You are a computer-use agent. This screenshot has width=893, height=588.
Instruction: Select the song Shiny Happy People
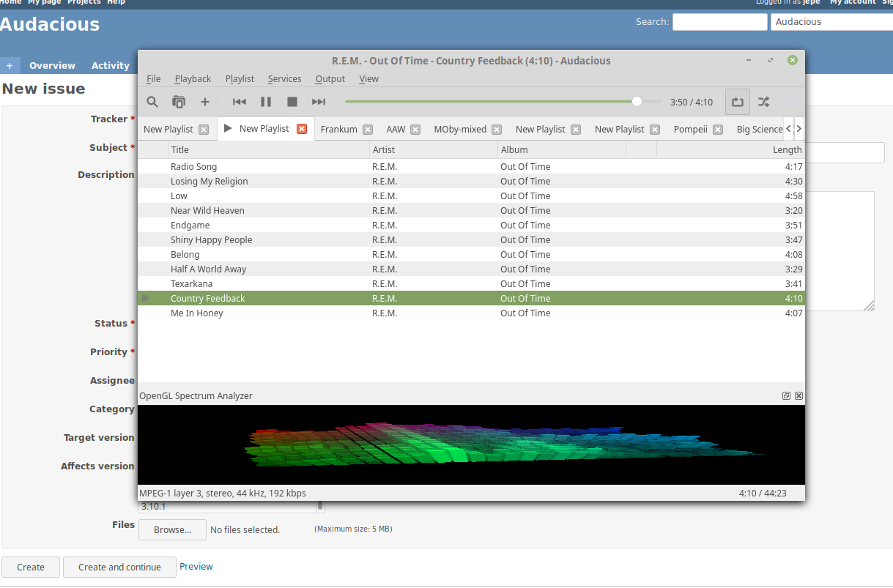point(471,239)
